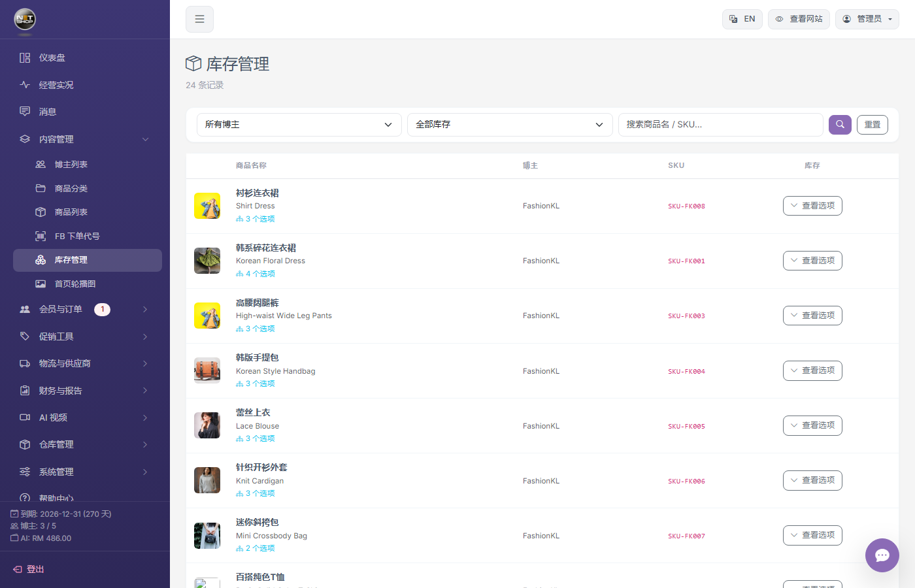915x588 pixels.
Task: Click 查看选项 for 韩系碎花连衣裙
Action: point(812,261)
